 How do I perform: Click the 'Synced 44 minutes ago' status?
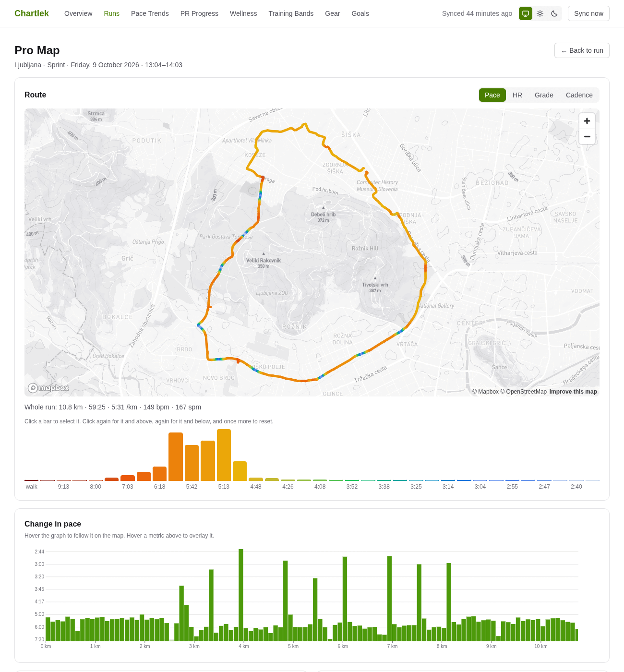tap(477, 13)
